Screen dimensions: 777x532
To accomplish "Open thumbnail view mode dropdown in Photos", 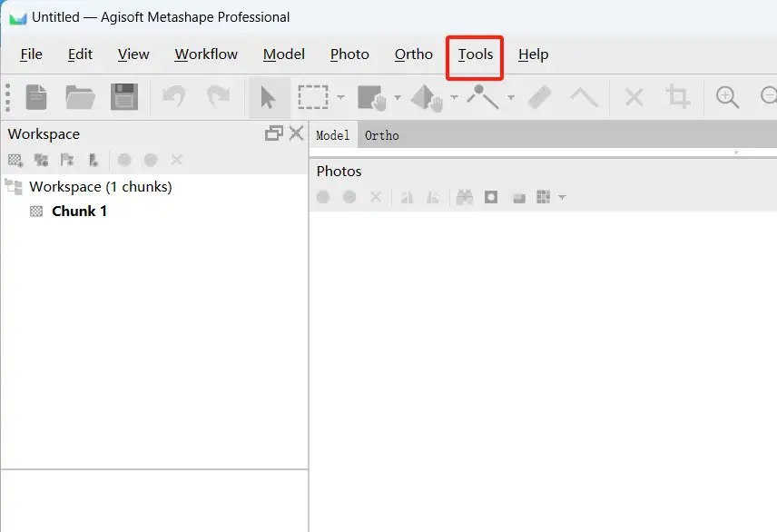I will 563,198.
